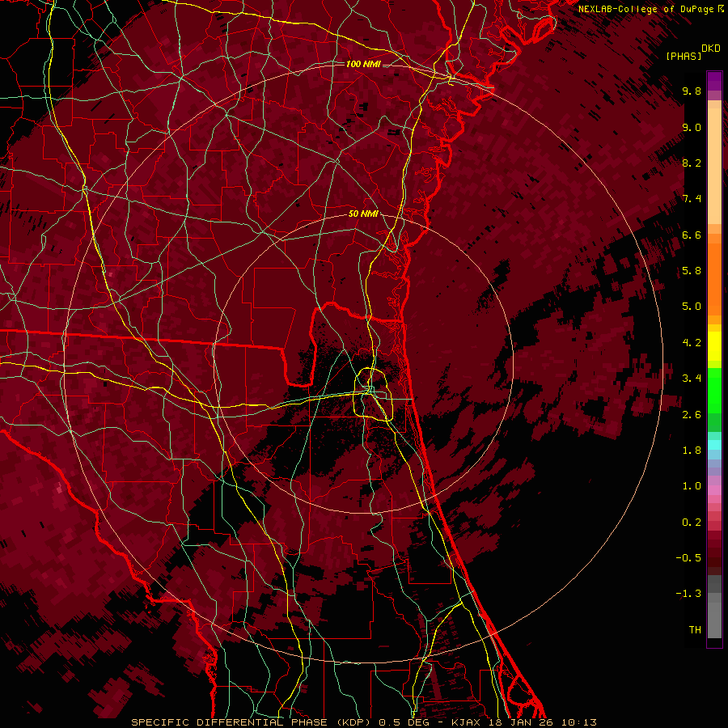This screenshot has width=728, height=728.
Task: Click the 6.6 color scale value
Action: (x=692, y=235)
